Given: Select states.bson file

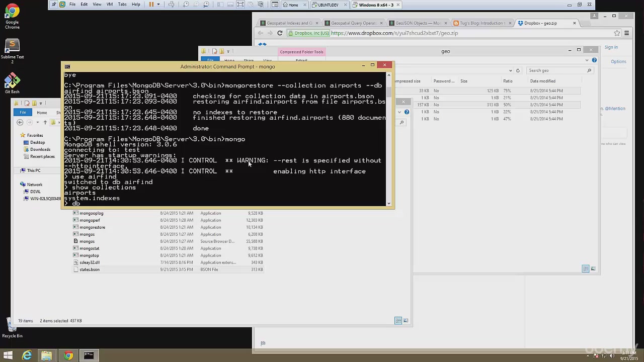Looking at the screenshot, I should click(x=89, y=269).
